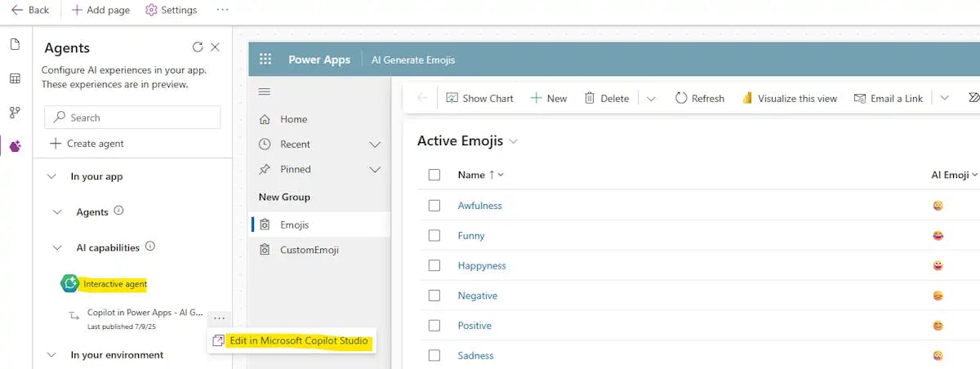Open the Sadness record link
This screenshot has height=369, width=980.
476,356
